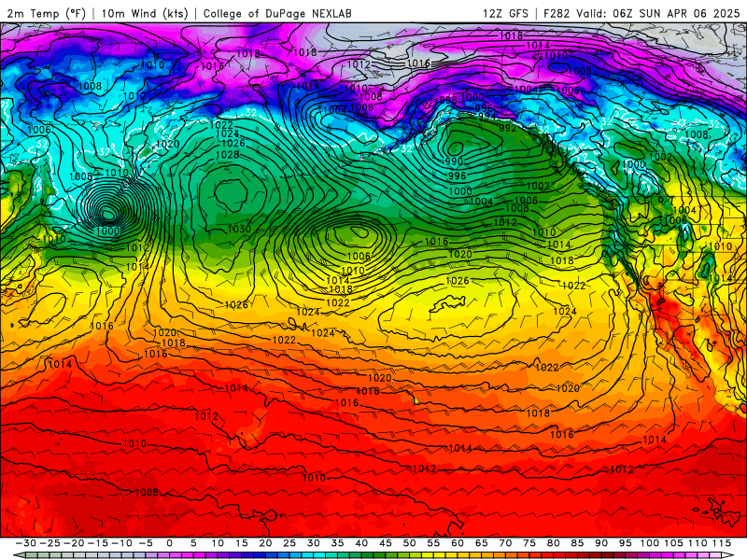This screenshot has width=747, height=560.
Task: Select the "Valid: 06Z SUN APR 06 2025" text
Action: click(657, 13)
